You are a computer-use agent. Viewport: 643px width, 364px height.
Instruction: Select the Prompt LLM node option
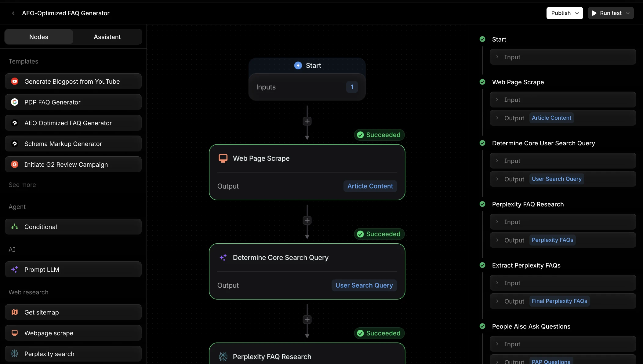73,269
